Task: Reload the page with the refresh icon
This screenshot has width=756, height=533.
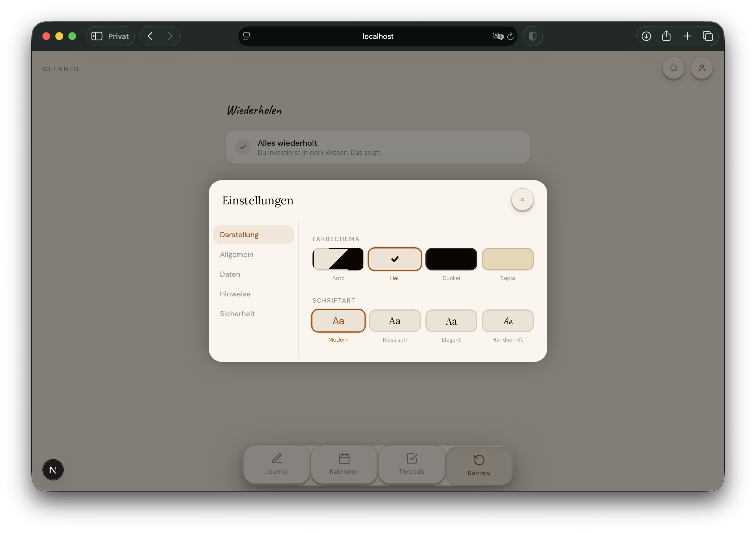Action: [x=510, y=36]
